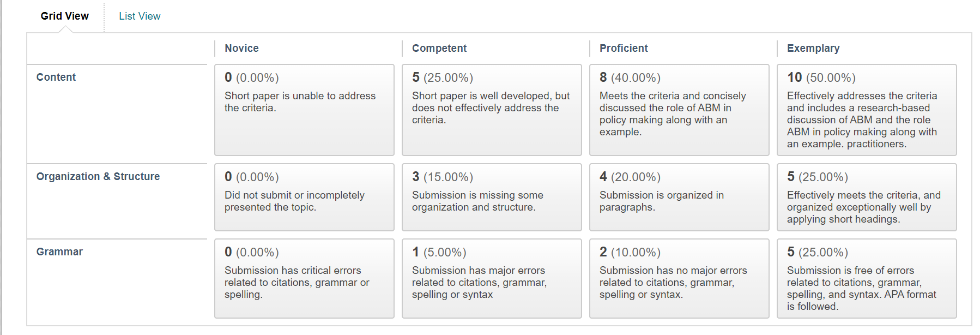Click the Competent column header

tap(439, 48)
